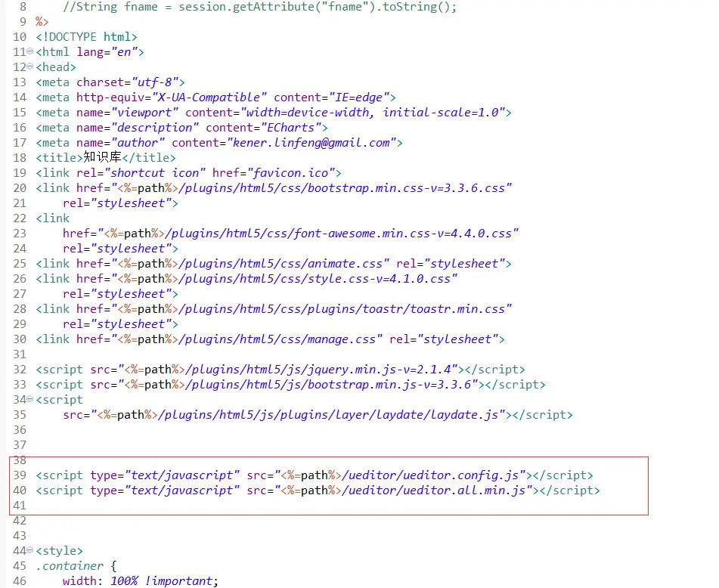Collapse the script fold marker on line 34
The width and height of the screenshot is (719, 588).
click(x=29, y=399)
